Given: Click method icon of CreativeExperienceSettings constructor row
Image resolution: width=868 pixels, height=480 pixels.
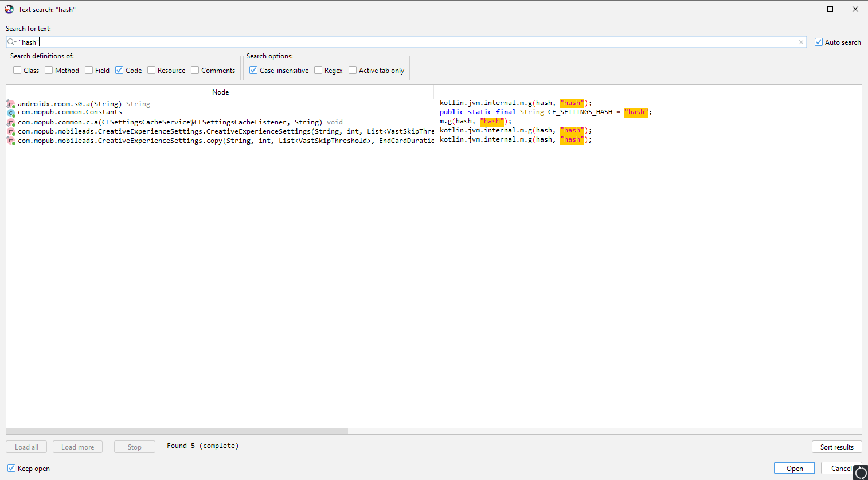Looking at the screenshot, I should [x=10, y=131].
